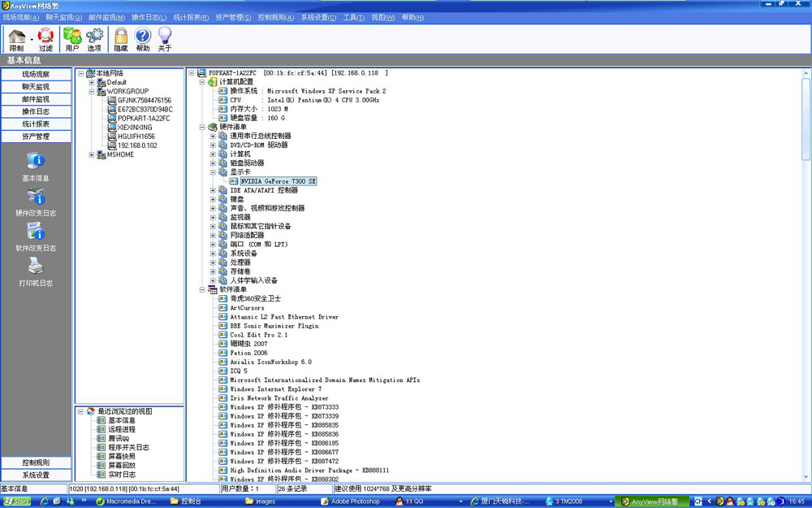Screen dimensions: 812x508
Task: Click the 统计报表 sidebar button
Action: (36, 124)
